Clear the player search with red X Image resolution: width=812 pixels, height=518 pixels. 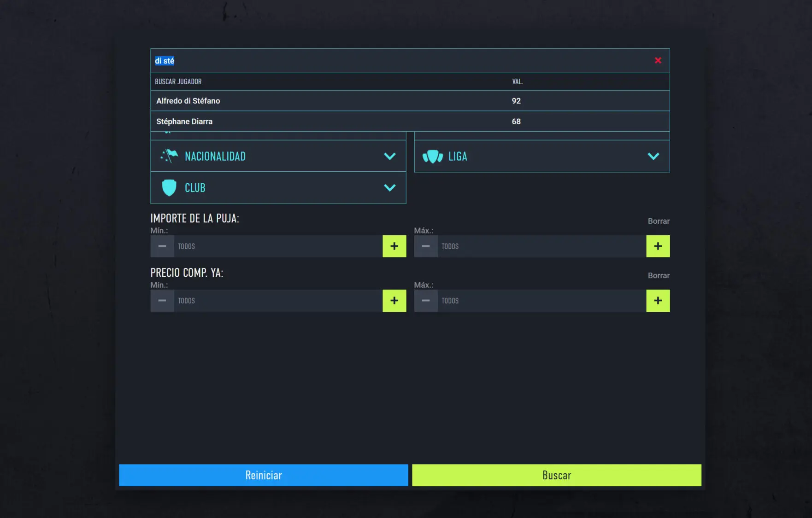click(x=658, y=60)
